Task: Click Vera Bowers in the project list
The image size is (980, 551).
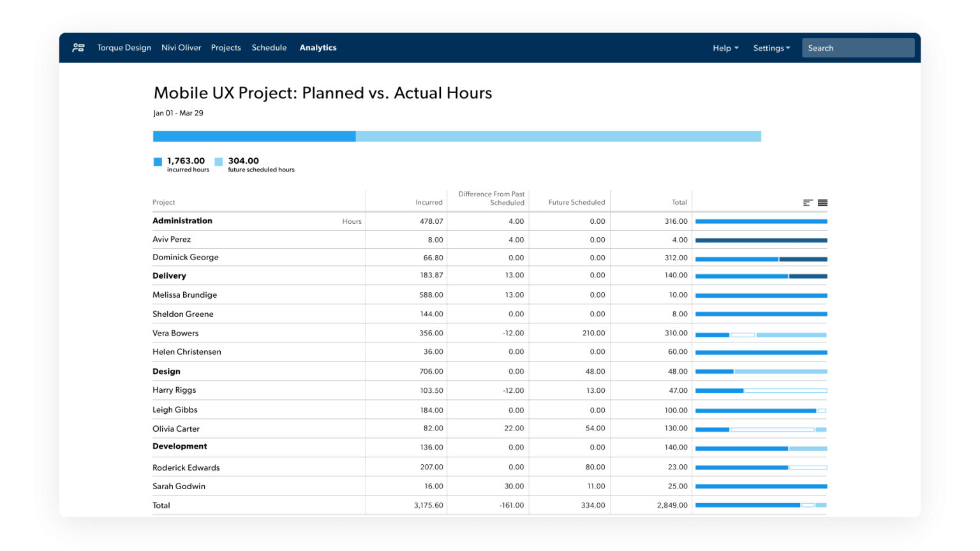Action: [x=175, y=333]
